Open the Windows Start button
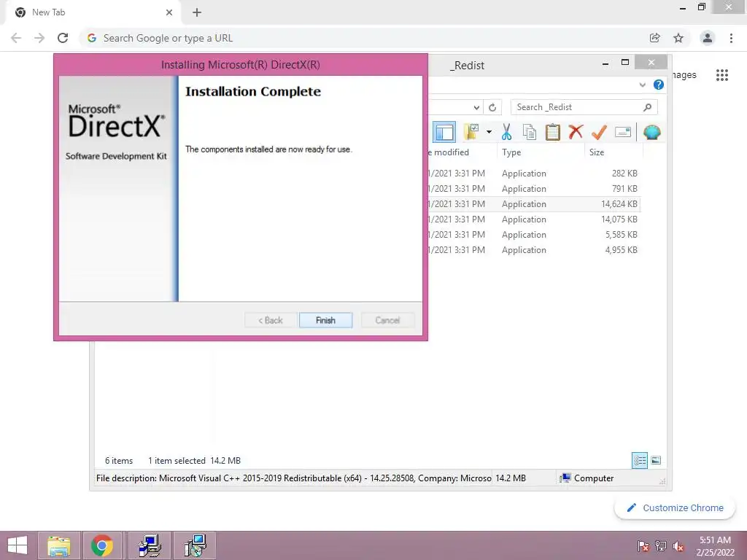747x560 pixels. (18, 545)
